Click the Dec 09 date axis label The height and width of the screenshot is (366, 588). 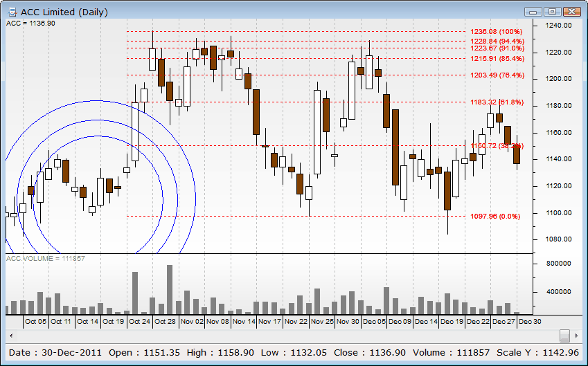click(400, 322)
